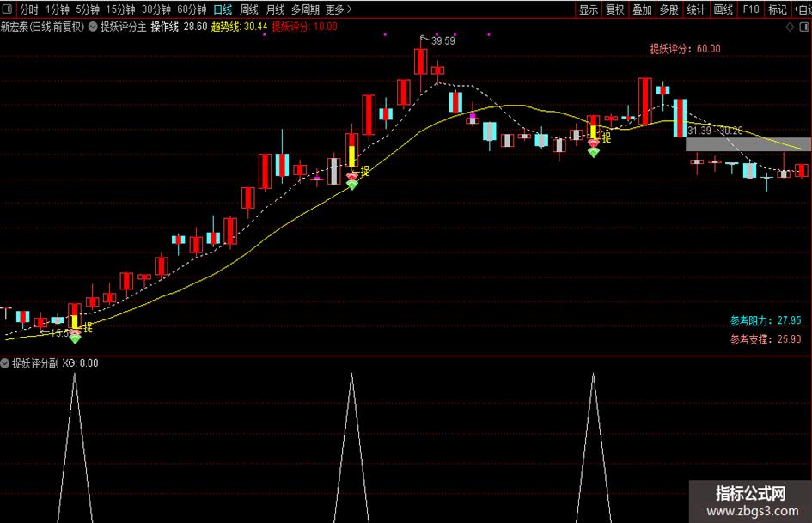
Task: Click the tall red candle at 39.59 peak
Action: (420, 62)
